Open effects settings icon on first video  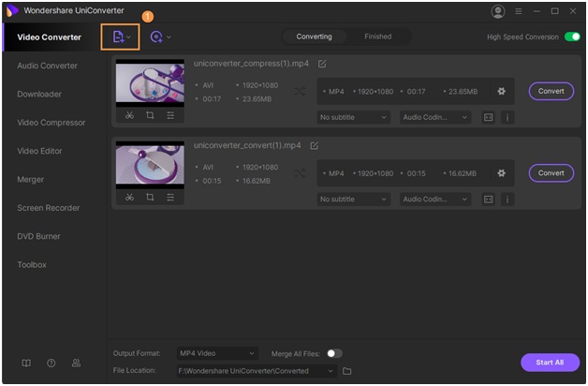point(170,115)
